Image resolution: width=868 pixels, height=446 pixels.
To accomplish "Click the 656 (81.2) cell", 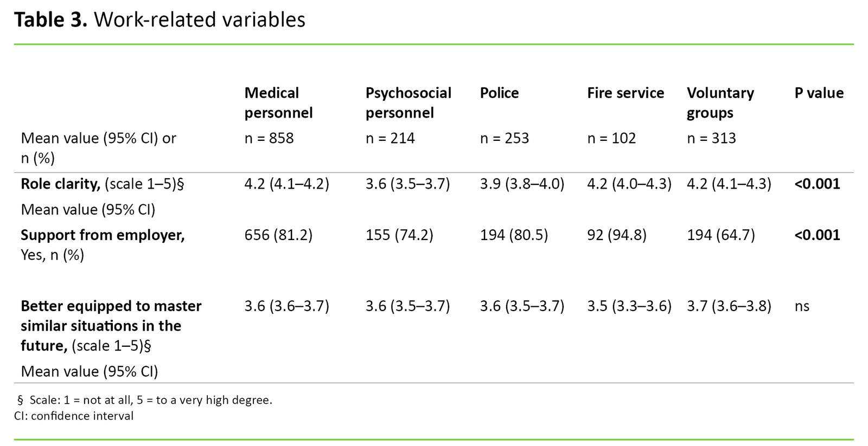I will [278, 235].
